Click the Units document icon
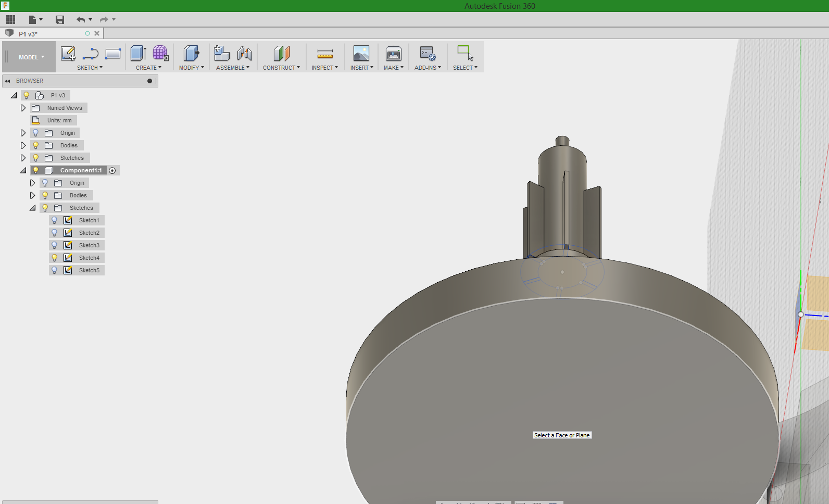 click(36, 120)
